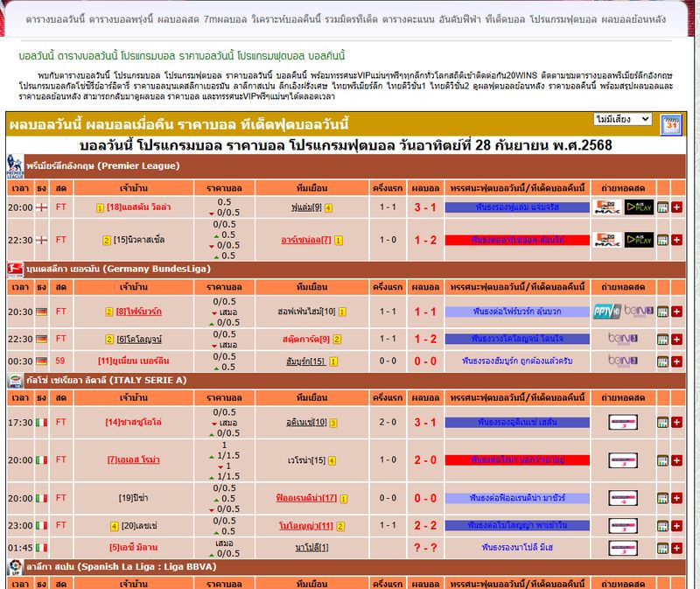This screenshot has height=589, width=700.
Task: Open the ไม่มีเสียง sound dropdown
Action: click(622, 119)
